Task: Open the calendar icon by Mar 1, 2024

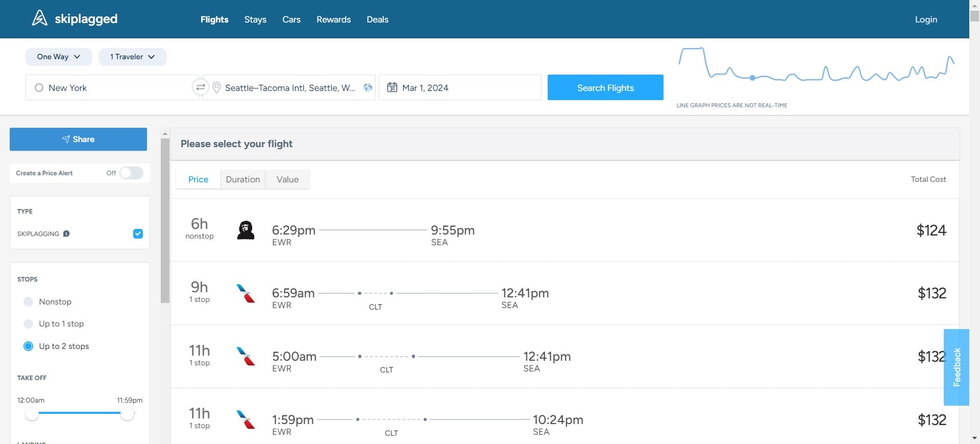Action: 392,87
